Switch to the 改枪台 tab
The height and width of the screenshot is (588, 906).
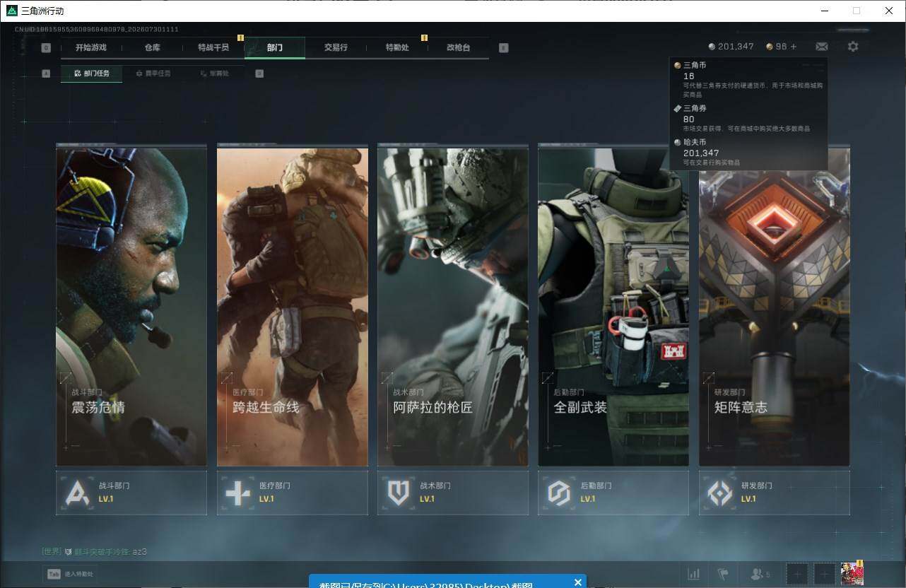(458, 47)
